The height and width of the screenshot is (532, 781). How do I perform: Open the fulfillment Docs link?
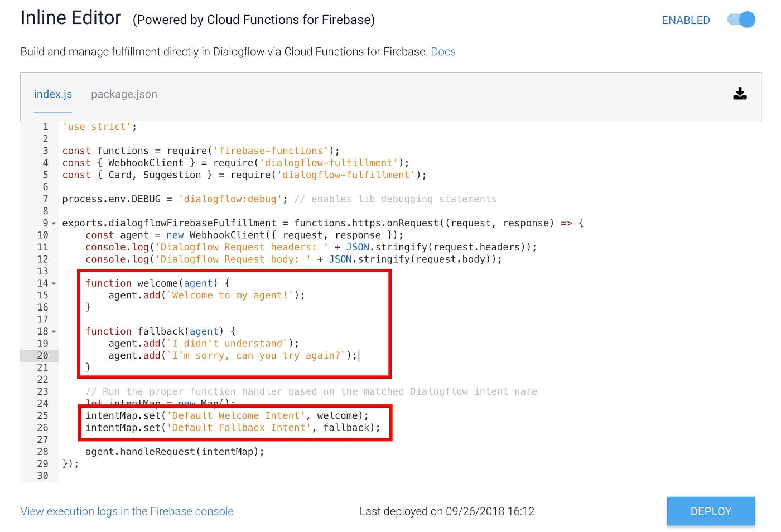tap(443, 51)
